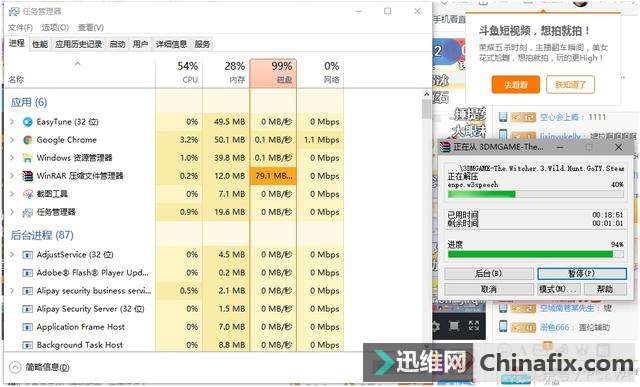This screenshot has width=640, height=387.
Task: Select the AdjustService process icon
Action: tap(27, 255)
